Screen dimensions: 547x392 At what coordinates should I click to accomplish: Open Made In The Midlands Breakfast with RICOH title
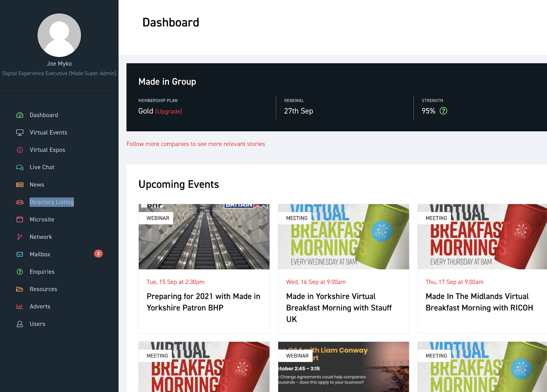point(479,302)
